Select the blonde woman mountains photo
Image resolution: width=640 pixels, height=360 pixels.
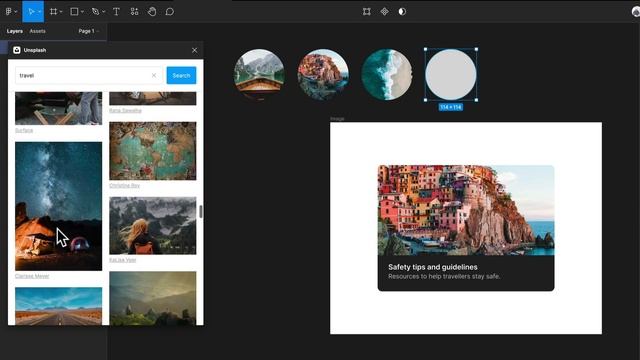(153, 226)
